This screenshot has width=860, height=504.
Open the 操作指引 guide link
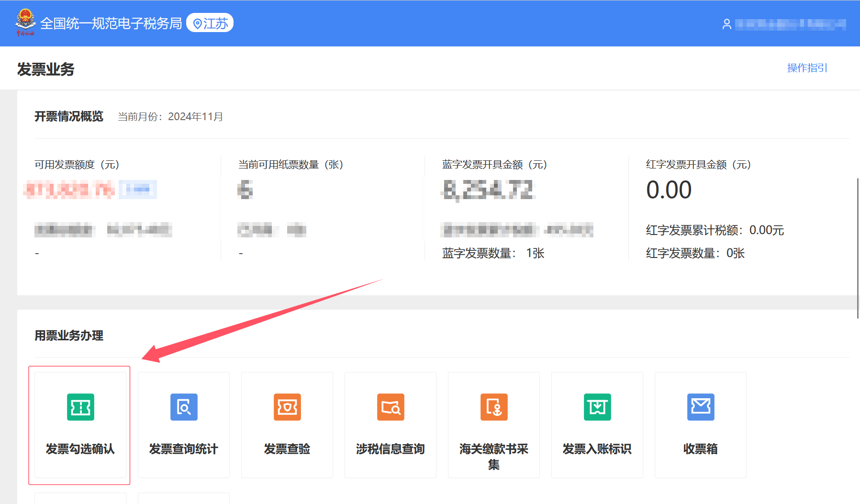806,67
